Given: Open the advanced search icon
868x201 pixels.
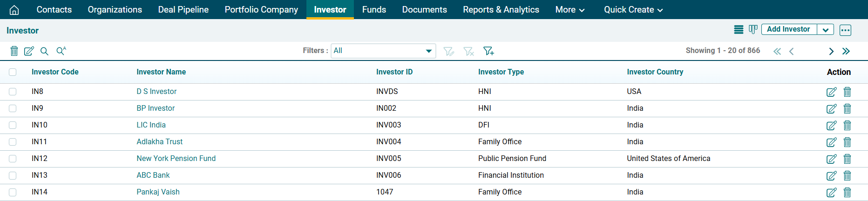Looking at the screenshot, I should click(x=61, y=51).
